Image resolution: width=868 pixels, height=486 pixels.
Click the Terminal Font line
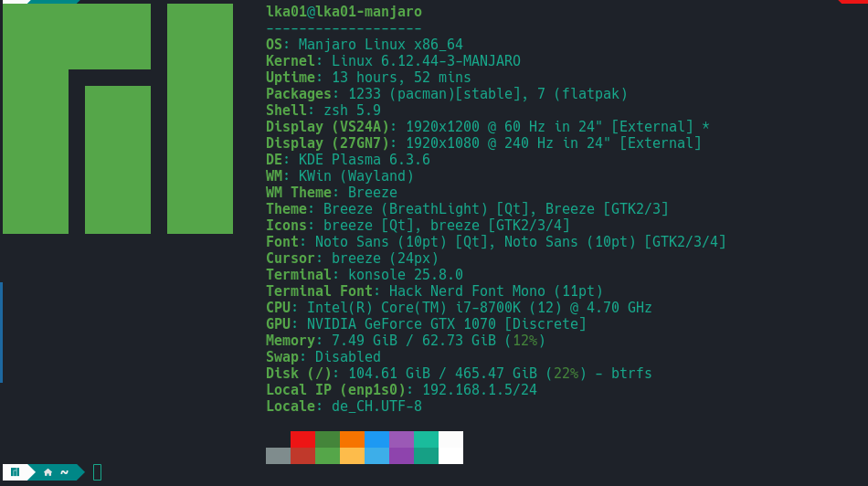(434, 291)
